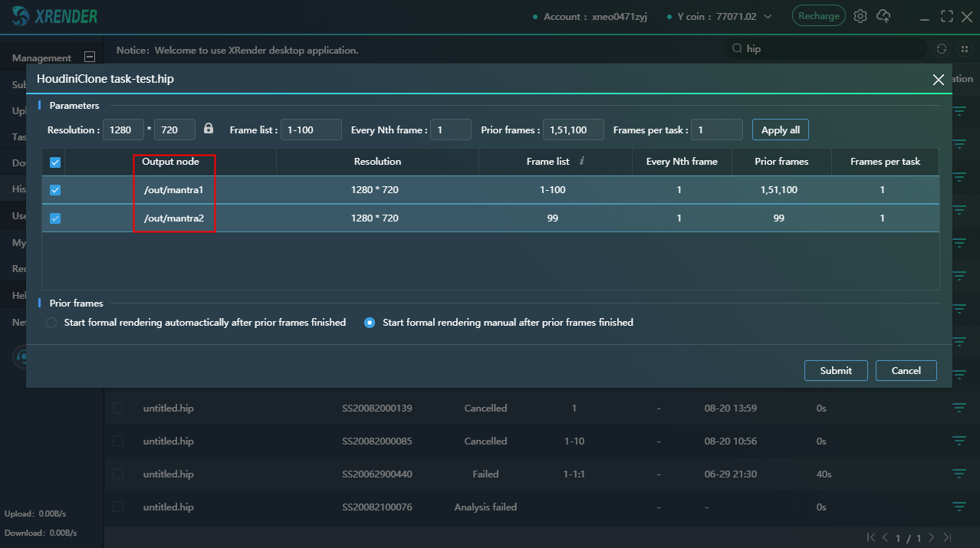Submit the render task
The width and height of the screenshot is (980, 548).
(x=835, y=370)
